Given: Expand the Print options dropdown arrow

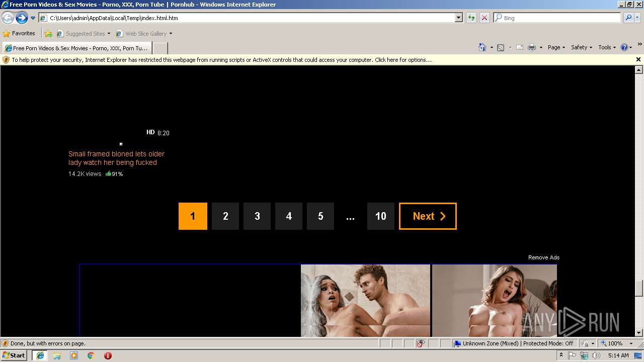Looking at the screenshot, I should (541, 47).
